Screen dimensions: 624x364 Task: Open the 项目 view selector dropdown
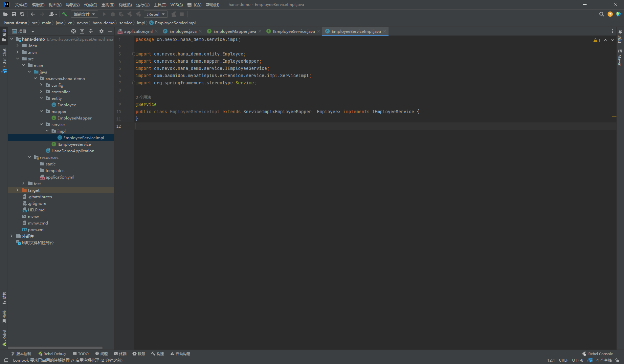tap(23, 31)
